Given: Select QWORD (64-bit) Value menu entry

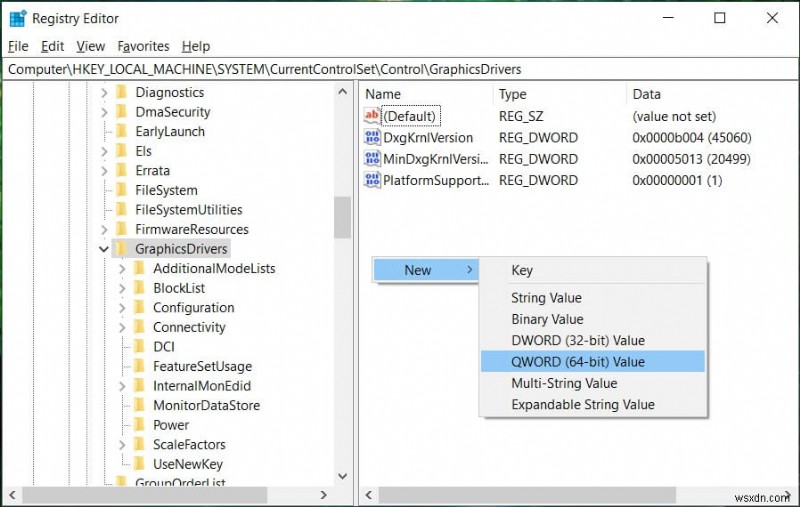Looking at the screenshot, I should pyautogui.click(x=578, y=362).
